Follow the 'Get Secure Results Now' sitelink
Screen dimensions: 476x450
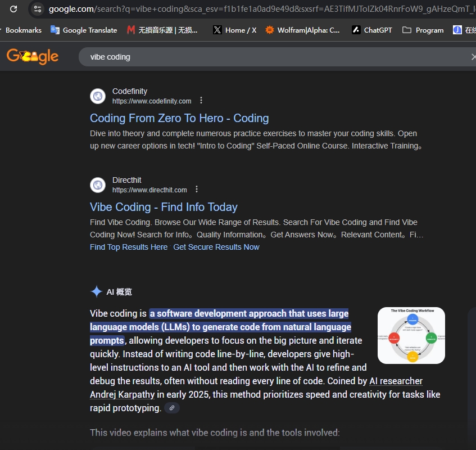click(216, 247)
